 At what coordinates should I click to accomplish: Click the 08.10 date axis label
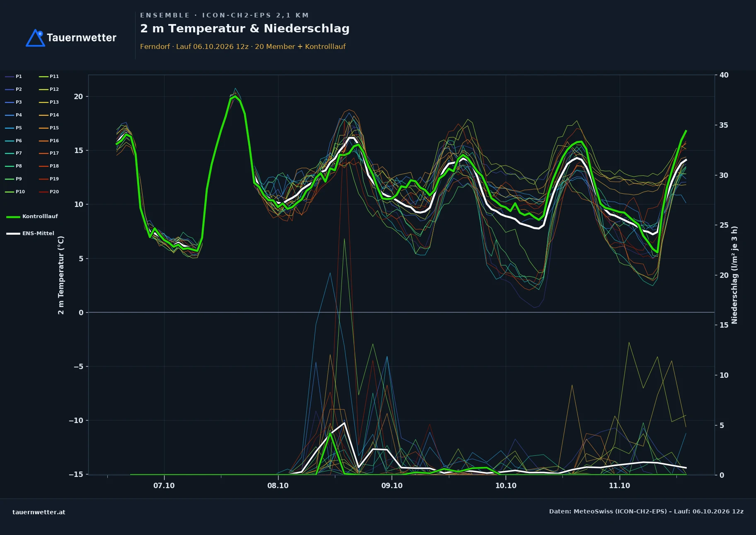click(278, 486)
